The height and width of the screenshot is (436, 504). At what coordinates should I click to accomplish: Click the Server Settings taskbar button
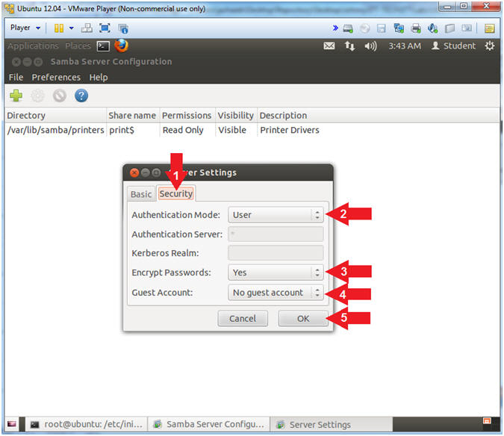(331, 425)
